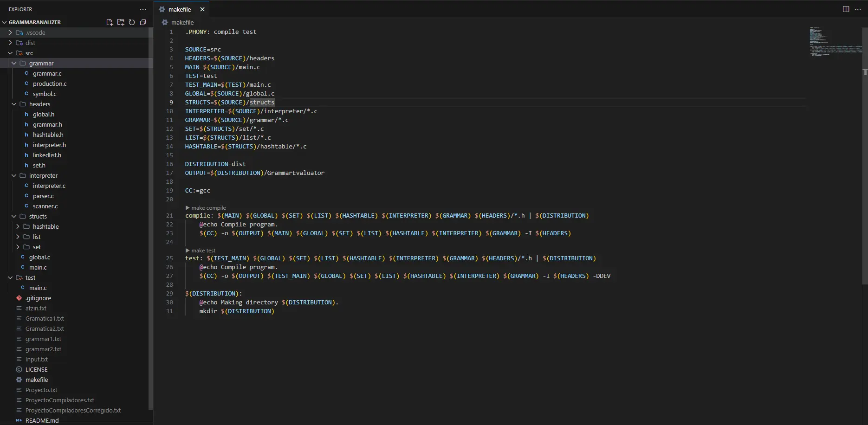Click the EXPLORER panel title
Image resolution: width=868 pixels, height=425 pixels.
coord(20,9)
